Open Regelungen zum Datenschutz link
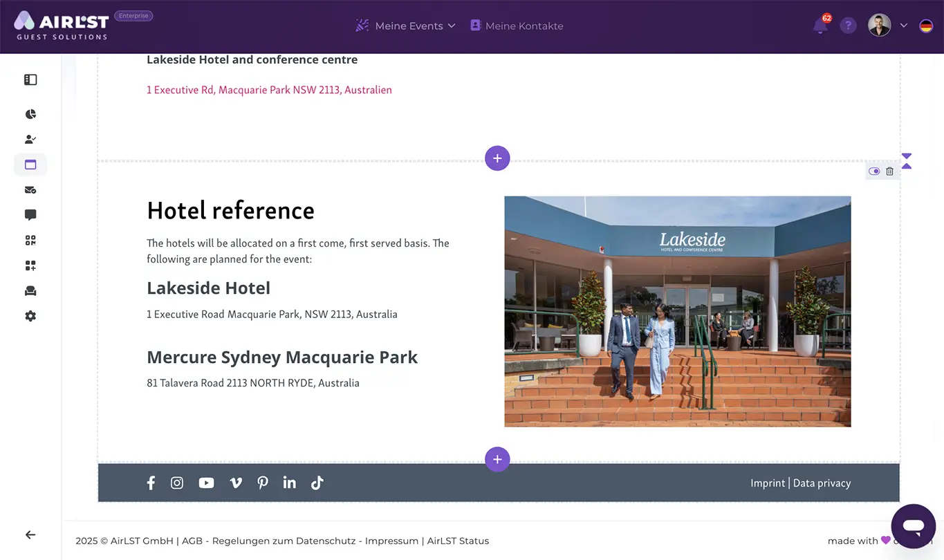This screenshot has width=944, height=560. 284,541
